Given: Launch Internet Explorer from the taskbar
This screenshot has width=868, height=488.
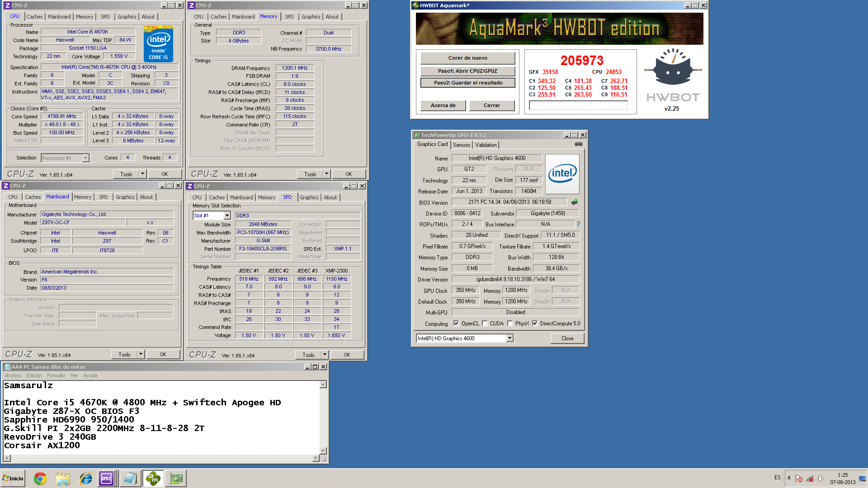Looking at the screenshot, I should coord(85,479).
